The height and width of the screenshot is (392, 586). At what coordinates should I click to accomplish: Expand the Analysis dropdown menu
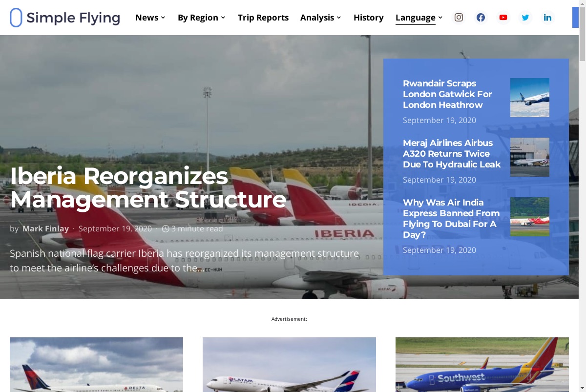[x=321, y=18]
